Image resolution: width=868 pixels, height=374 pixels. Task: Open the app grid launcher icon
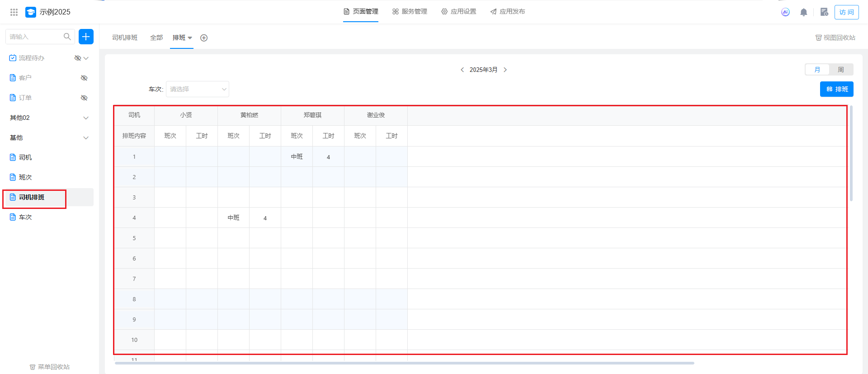point(14,12)
